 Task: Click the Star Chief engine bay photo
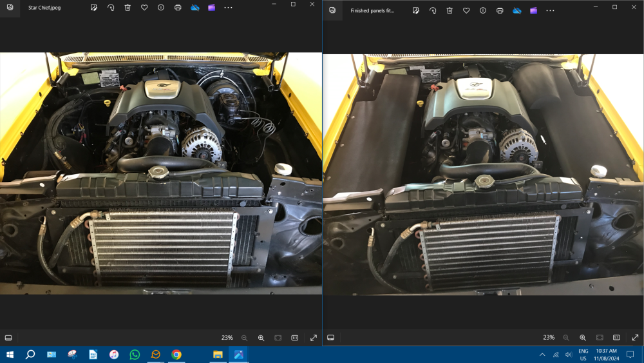(160, 173)
